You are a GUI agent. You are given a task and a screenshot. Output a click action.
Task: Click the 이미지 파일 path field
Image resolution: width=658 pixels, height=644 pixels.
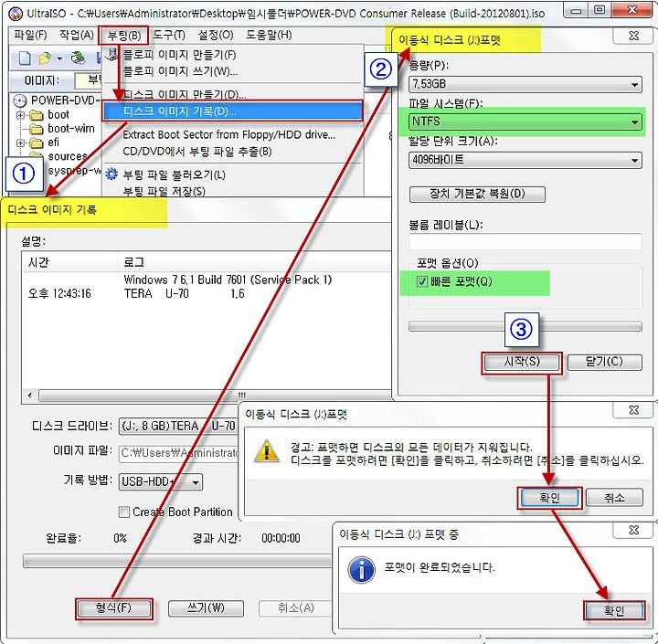tap(178, 453)
